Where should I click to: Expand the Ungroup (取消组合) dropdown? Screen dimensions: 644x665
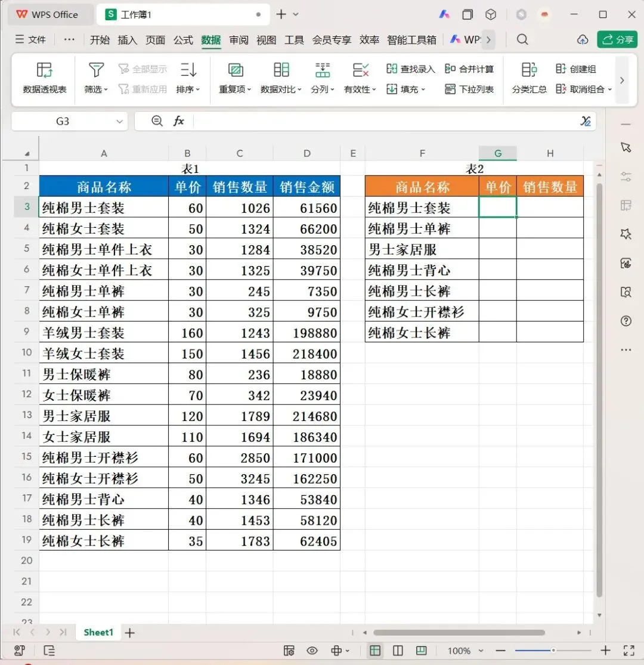pos(609,89)
